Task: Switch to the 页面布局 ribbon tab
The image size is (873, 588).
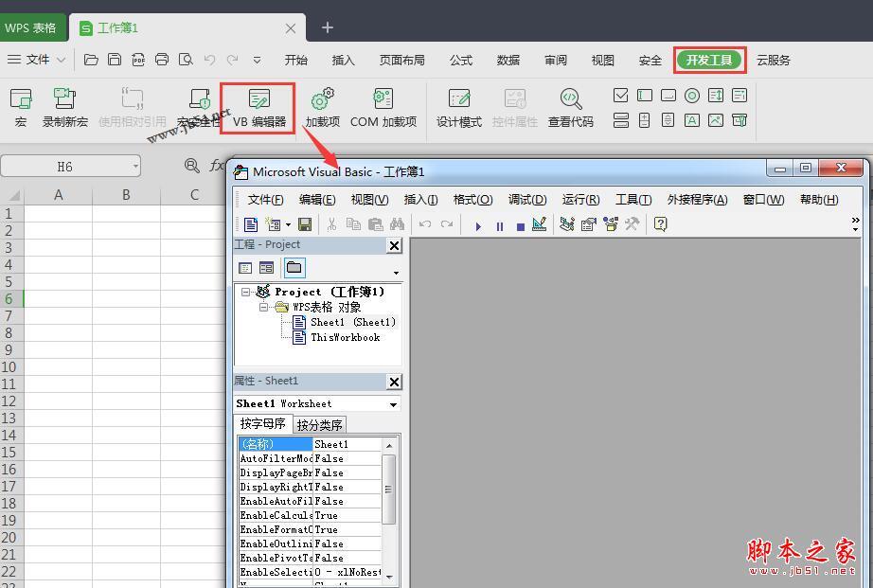Action: [x=402, y=61]
